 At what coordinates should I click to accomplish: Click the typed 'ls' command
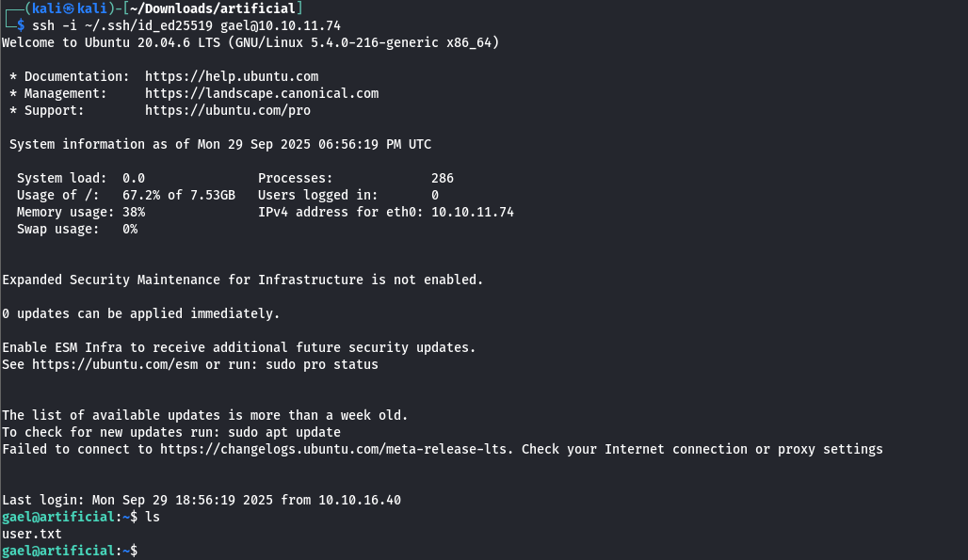153,517
